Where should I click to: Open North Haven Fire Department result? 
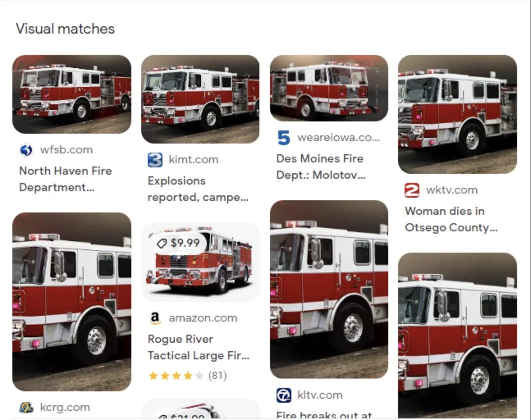pyautogui.click(x=66, y=179)
